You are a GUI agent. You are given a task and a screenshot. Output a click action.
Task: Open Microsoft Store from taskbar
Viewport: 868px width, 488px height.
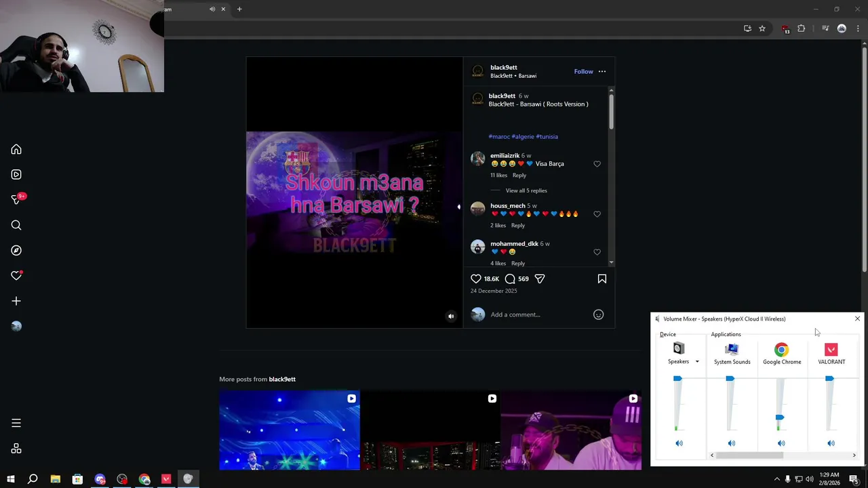(77, 479)
